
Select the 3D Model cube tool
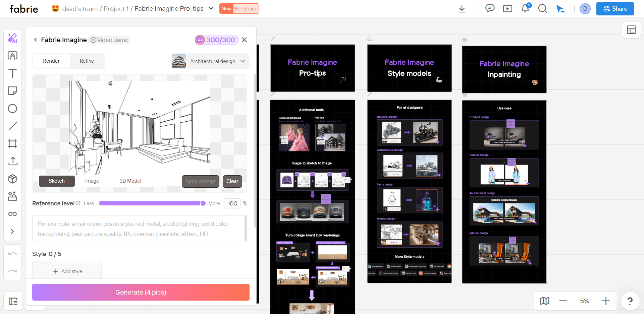12,179
